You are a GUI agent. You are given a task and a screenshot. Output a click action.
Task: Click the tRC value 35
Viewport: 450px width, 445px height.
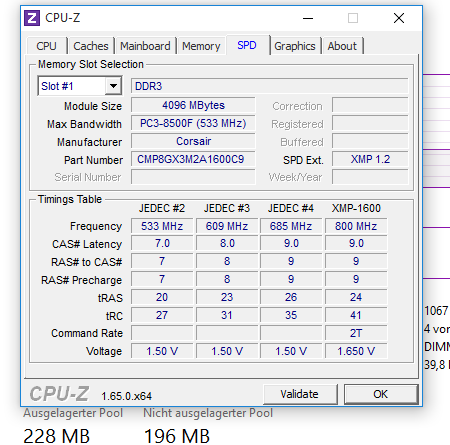(x=291, y=315)
